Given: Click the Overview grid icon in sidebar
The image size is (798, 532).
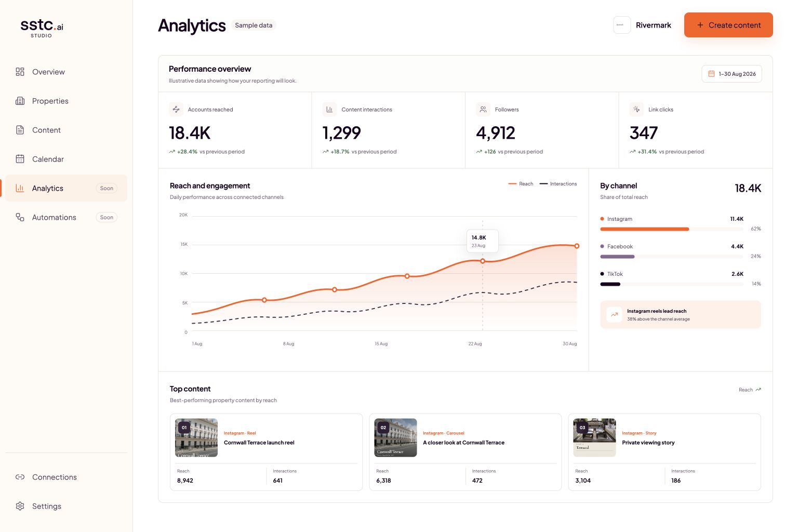Looking at the screenshot, I should (x=20, y=72).
